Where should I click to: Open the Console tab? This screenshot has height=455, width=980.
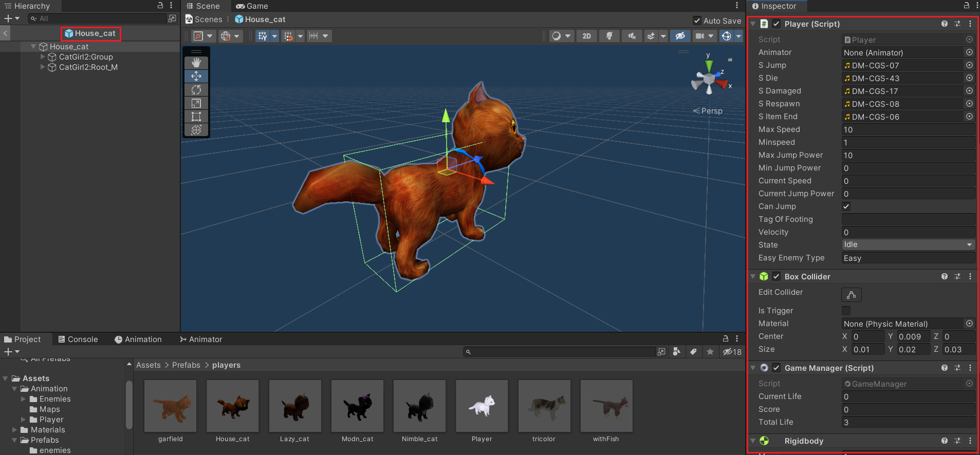[78, 339]
